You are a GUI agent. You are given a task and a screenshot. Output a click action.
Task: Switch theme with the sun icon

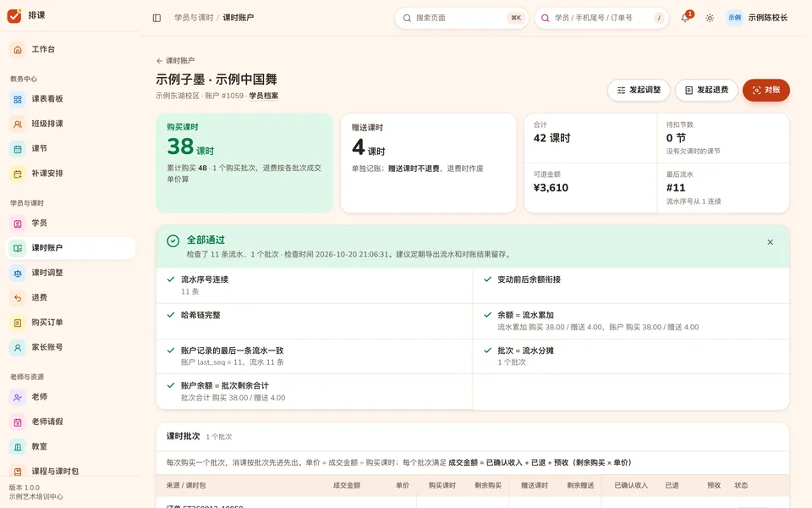pyautogui.click(x=710, y=18)
